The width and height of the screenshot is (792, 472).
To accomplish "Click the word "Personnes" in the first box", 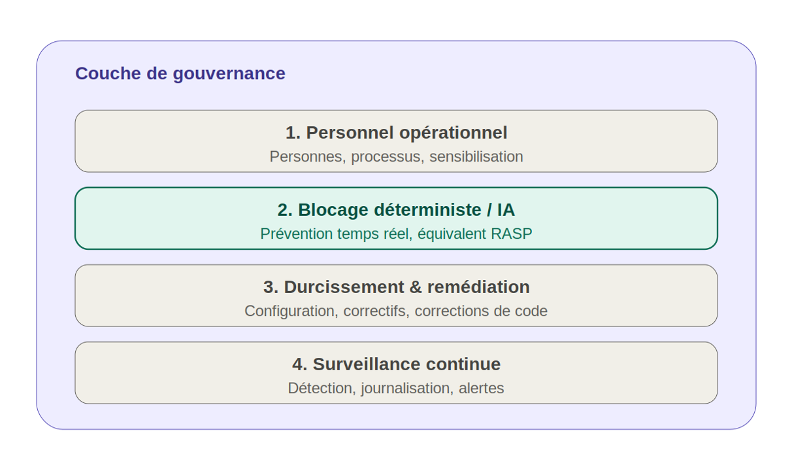I will pyautogui.click(x=307, y=157).
